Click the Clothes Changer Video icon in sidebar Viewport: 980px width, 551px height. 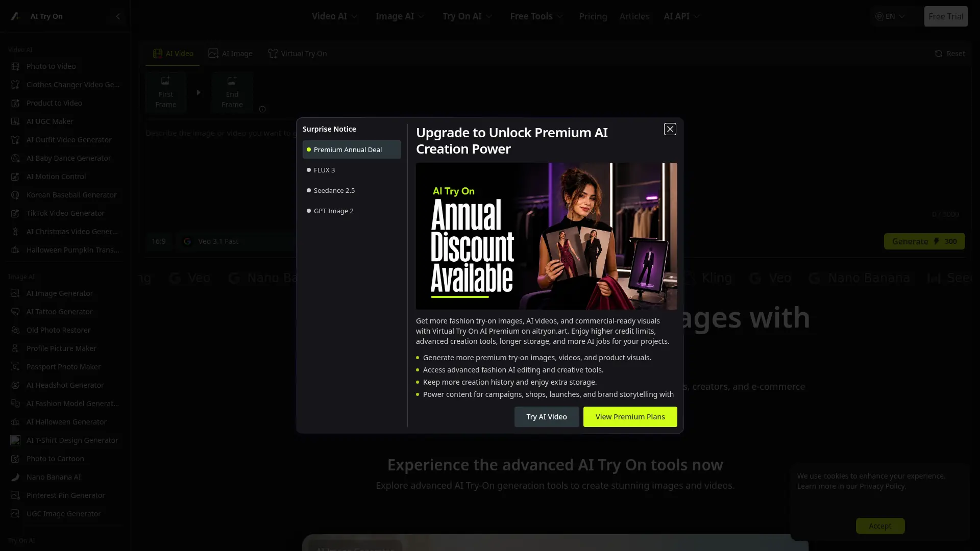pyautogui.click(x=15, y=85)
